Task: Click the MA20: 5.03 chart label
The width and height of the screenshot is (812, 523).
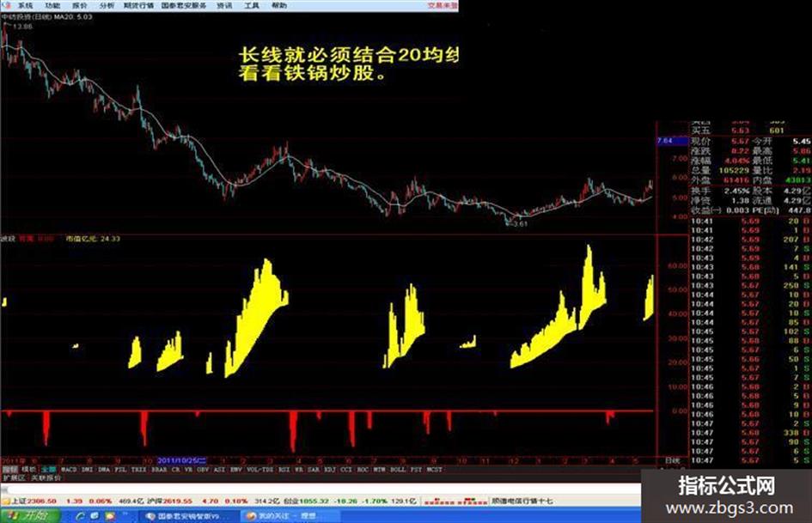Action: tap(73, 17)
